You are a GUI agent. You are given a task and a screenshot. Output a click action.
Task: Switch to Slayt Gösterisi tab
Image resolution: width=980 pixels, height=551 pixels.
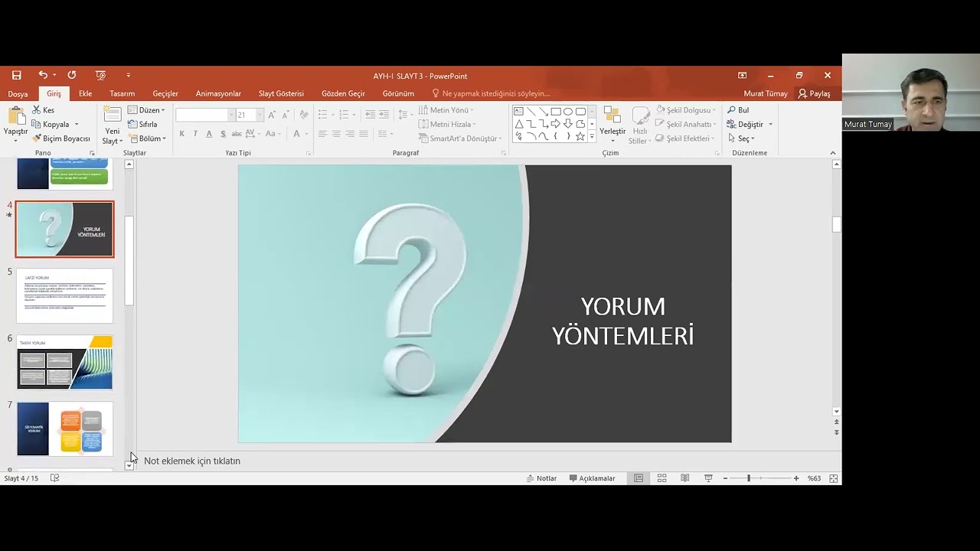(281, 93)
